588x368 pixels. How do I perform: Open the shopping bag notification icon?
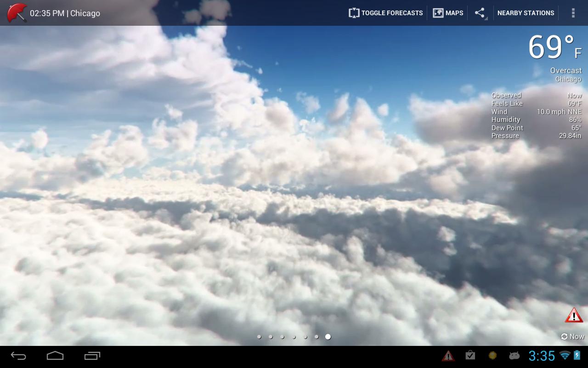pos(470,355)
